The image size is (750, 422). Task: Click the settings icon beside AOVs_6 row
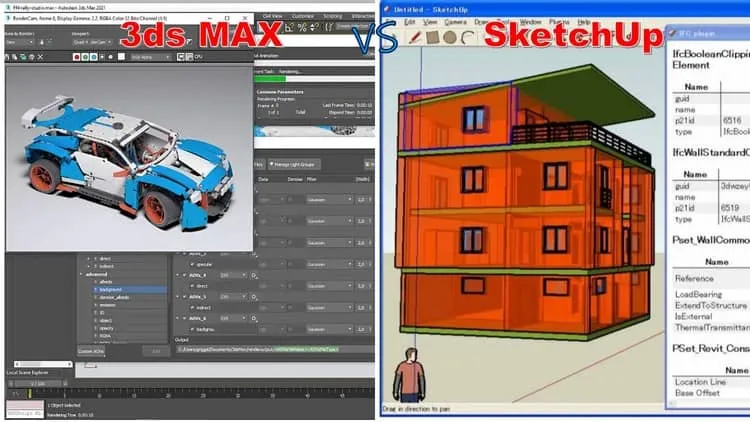tap(254, 318)
